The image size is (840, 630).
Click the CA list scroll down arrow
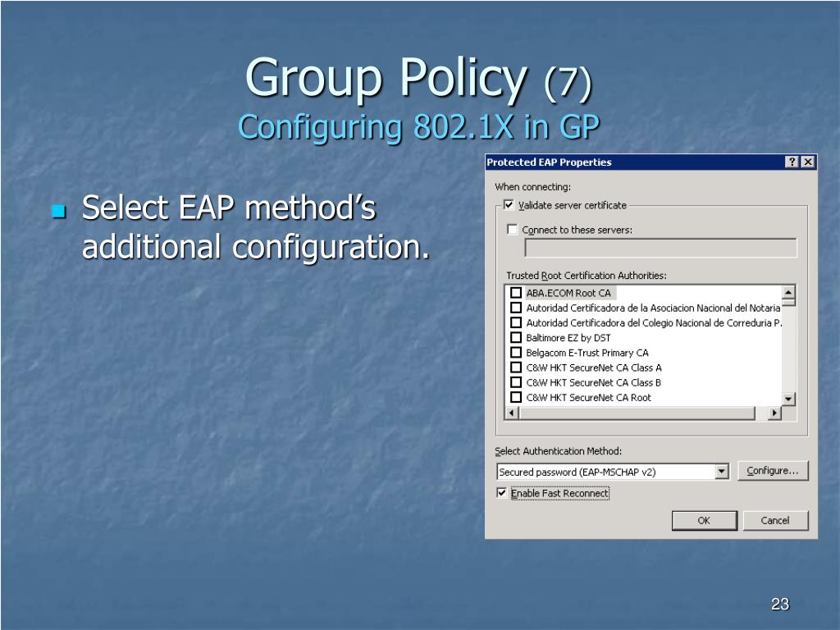788,399
